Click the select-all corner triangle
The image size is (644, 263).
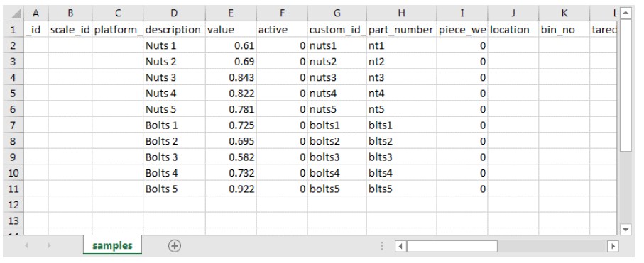[x=16, y=14]
